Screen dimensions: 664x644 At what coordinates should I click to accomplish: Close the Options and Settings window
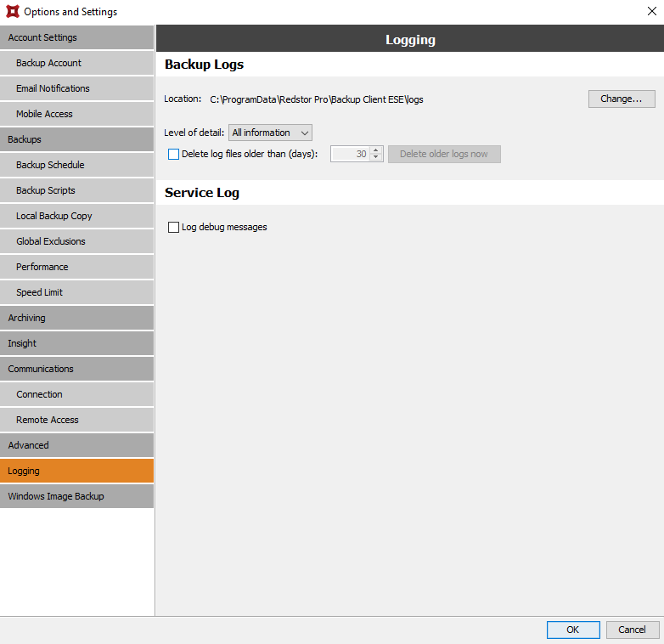click(x=652, y=11)
